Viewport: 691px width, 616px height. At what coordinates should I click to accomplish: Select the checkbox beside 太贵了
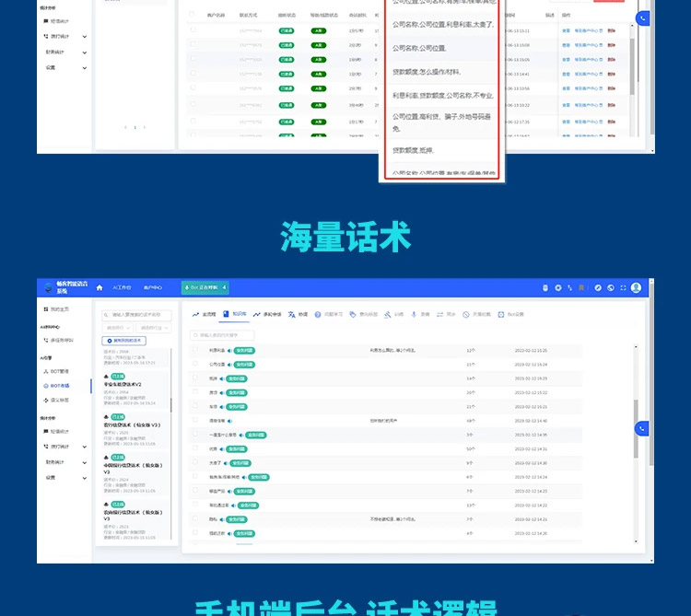click(195, 462)
